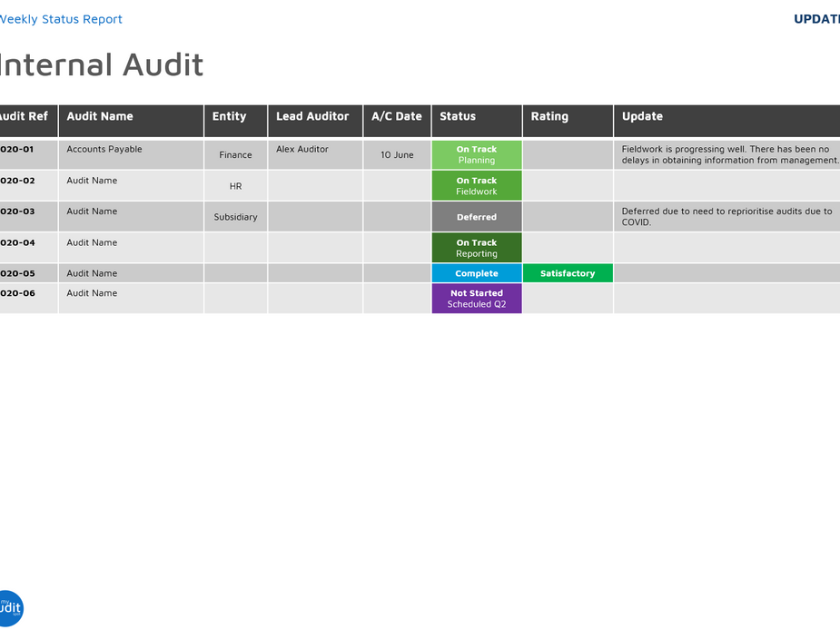Select audit reference ending 020-03
This screenshot has height=630, width=840.
click(x=17, y=212)
